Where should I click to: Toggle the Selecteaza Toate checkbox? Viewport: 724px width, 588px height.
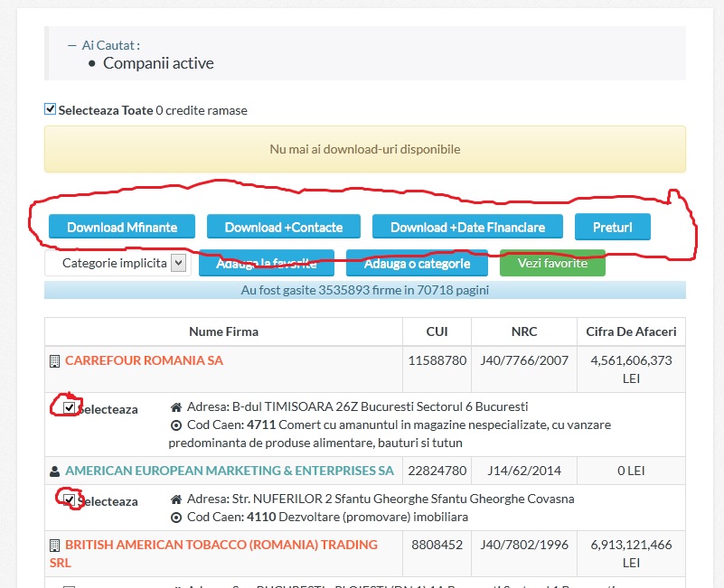50,109
